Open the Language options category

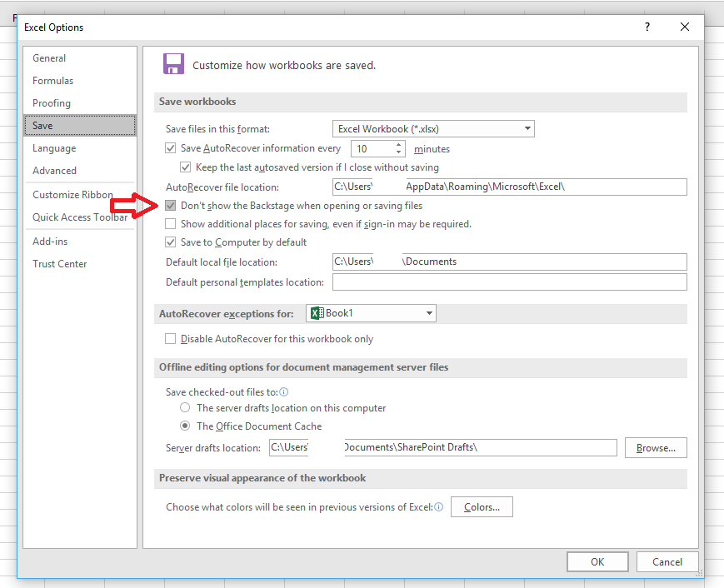[80, 148]
